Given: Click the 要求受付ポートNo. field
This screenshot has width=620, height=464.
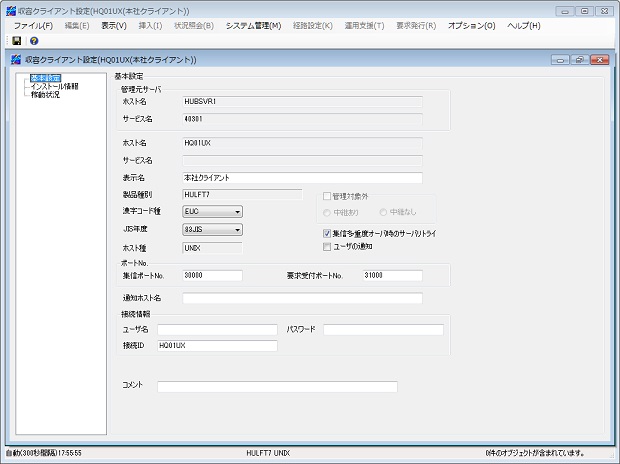Looking at the screenshot, I should 392,276.
